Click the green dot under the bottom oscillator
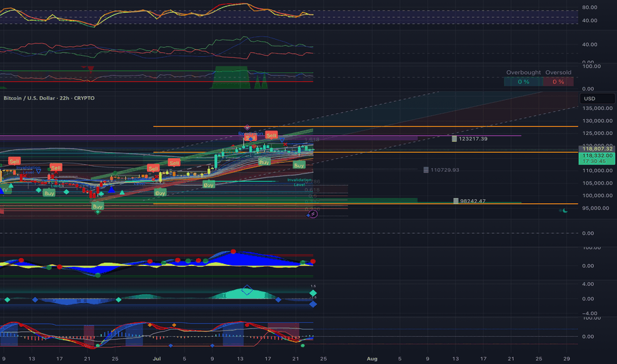Screen dimensions: 617x364 pyautogui.click(x=303, y=345)
